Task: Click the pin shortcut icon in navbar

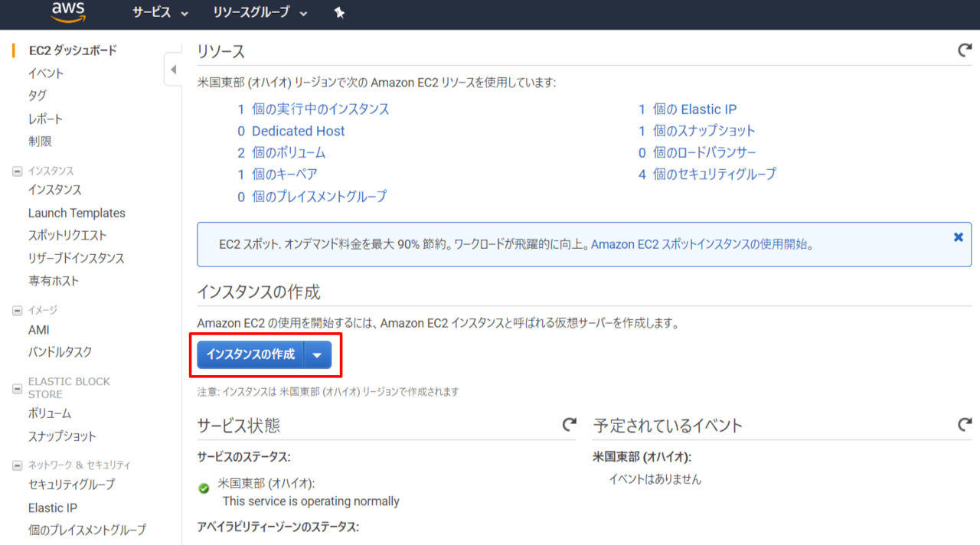Action: click(340, 13)
